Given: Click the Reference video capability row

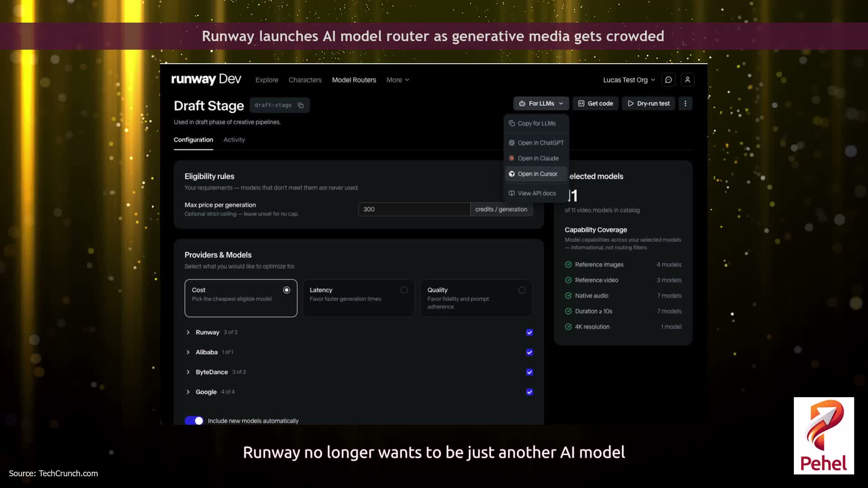Looking at the screenshot, I should (x=623, y=280).
